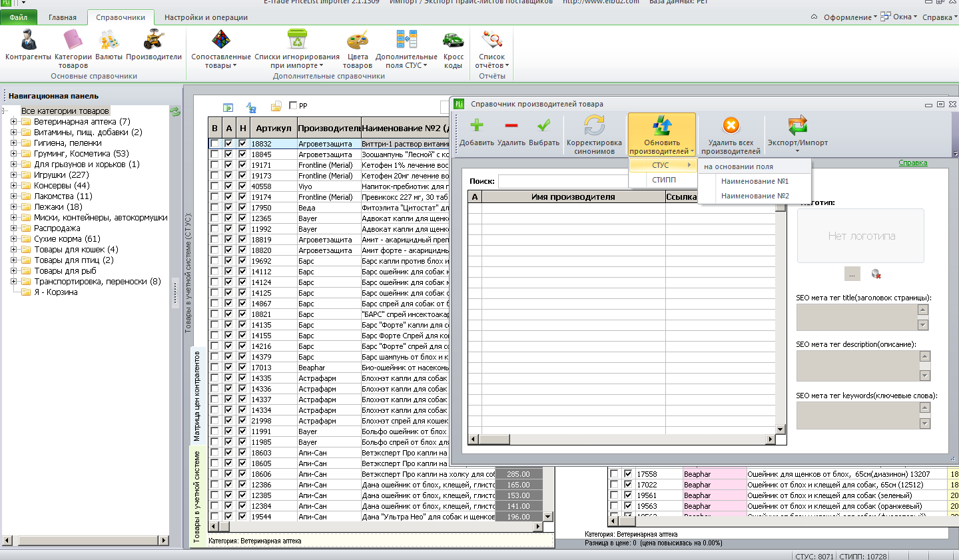The height and width of the screenshot is (560, 959).
Task: Choose Наименование №1 submenu entry
Action: click(755, 181)
